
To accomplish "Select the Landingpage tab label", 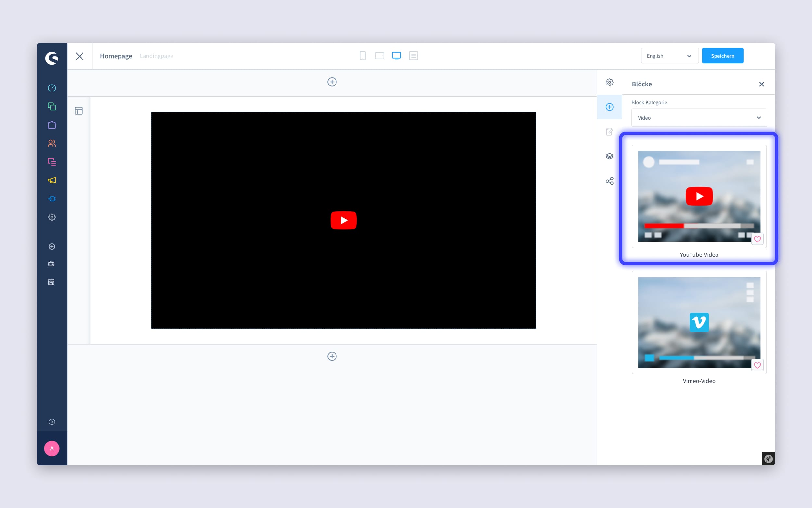I will tap(157, 56).
